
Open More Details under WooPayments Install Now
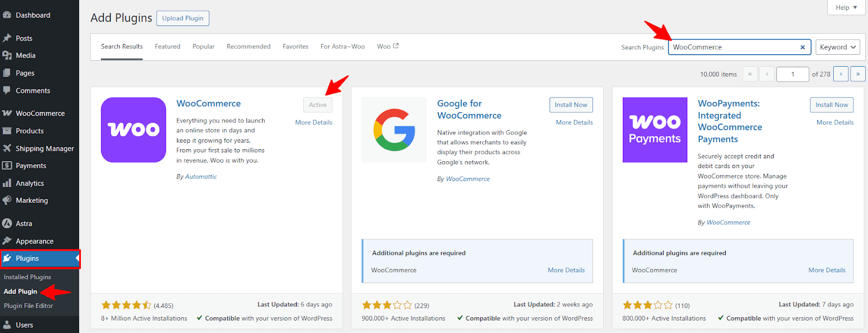[x=835, y=123]
